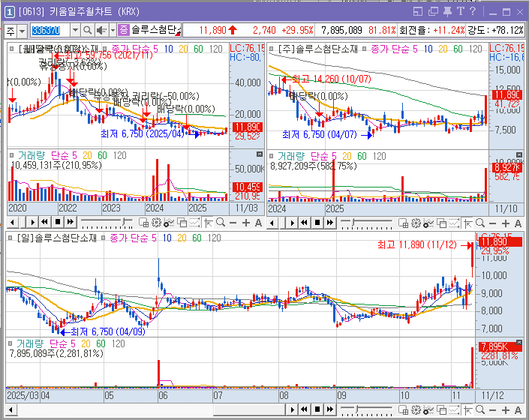
Task: Open help with the question mark icon
Action: tap(473, 11)
